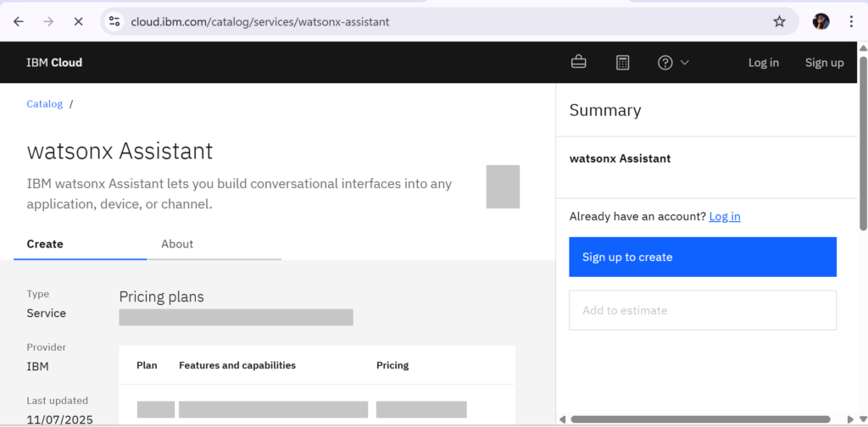Open the IBM Cloud catalog briefcase icon
Screen dimensions: 868x427
(578, 63)
